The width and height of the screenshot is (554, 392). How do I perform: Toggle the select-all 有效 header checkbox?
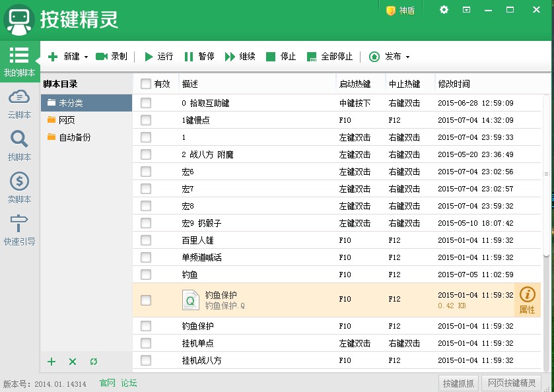coord(146,84)
